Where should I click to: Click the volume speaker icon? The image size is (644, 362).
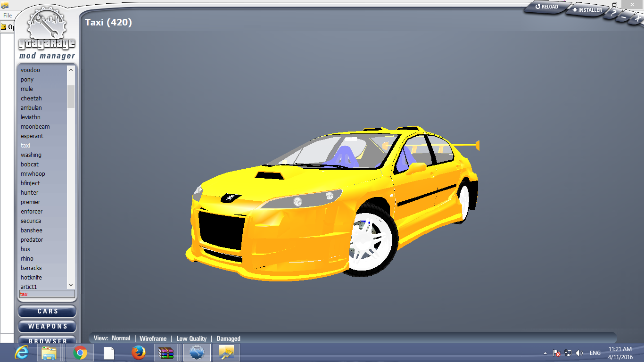(x=579, y=353)
